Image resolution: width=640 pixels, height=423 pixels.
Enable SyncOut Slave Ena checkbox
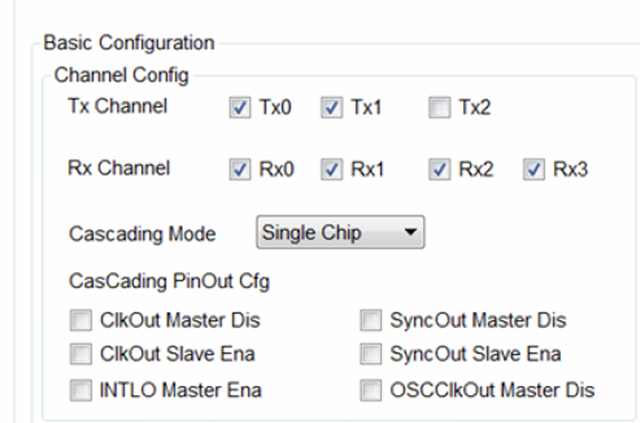pyautogui.click(x=370, y=354)
